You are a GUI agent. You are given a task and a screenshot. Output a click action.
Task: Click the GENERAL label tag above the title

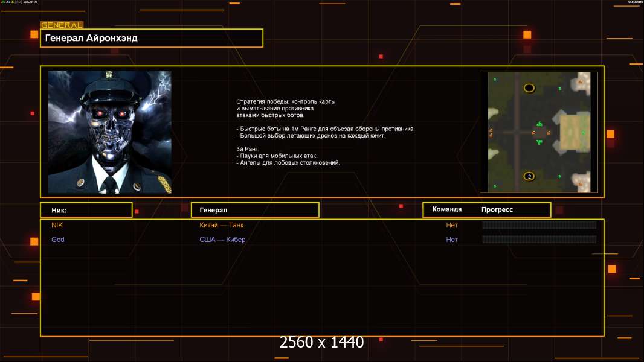pyautogui.click(x=62, y=25)
